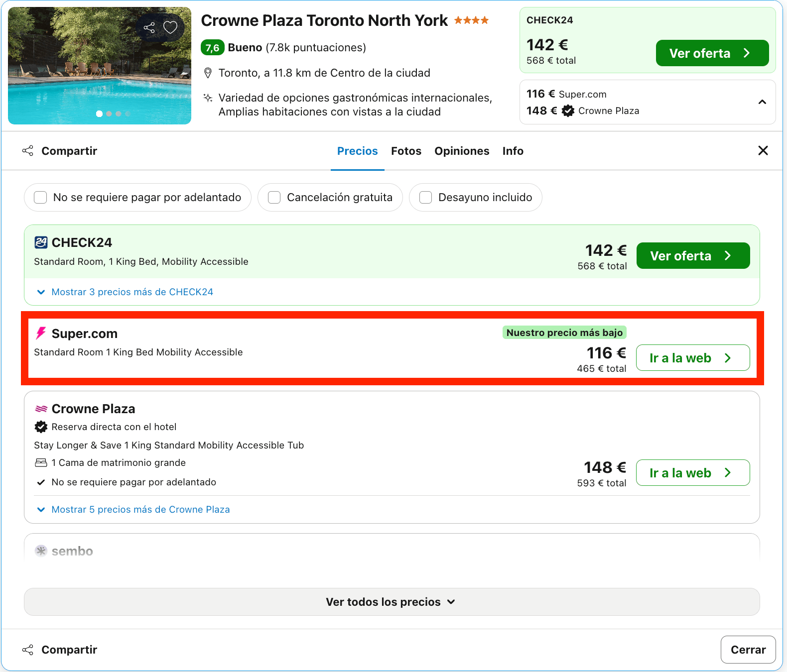Viewport: 787px width, 672px height.
Task: Click Ver oferta in the CHECK24 row
Action: pyautogui.click(x=693, y=256)
